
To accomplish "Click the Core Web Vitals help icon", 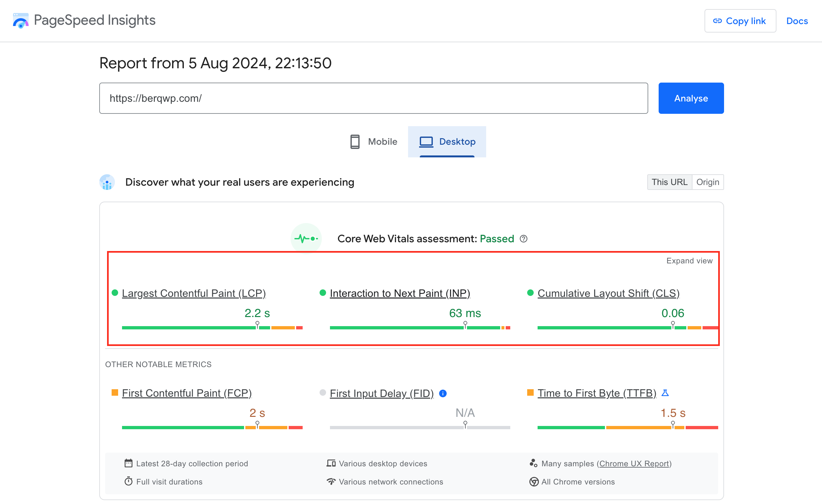I will click(523, 239).
